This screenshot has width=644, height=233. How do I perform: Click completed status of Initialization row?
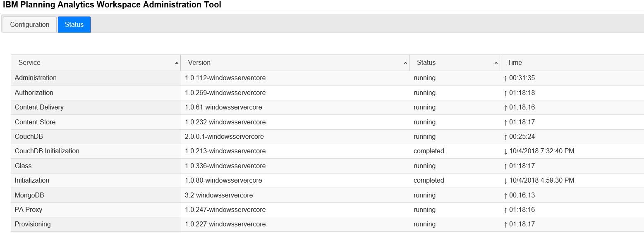(429, 181)
